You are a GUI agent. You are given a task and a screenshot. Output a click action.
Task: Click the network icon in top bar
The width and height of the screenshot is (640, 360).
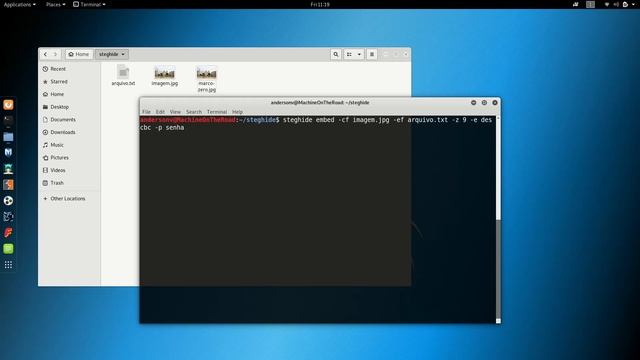[607, 4]
